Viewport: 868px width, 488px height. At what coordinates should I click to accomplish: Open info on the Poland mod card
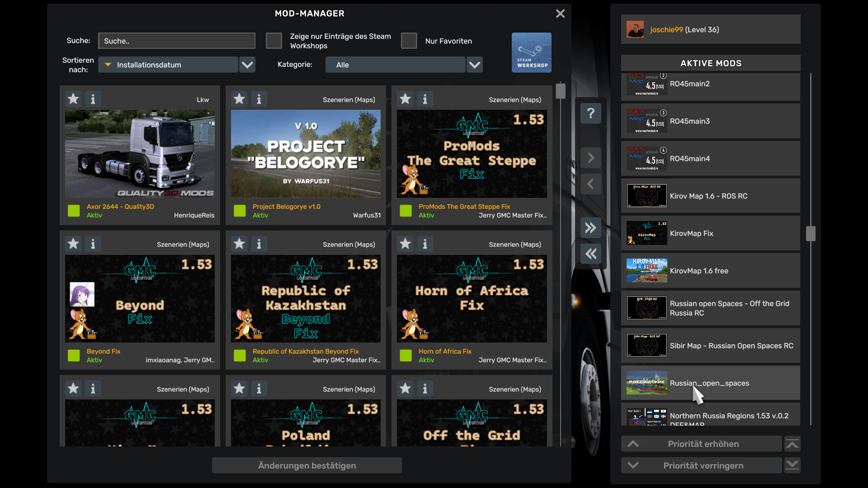point(259,389)
